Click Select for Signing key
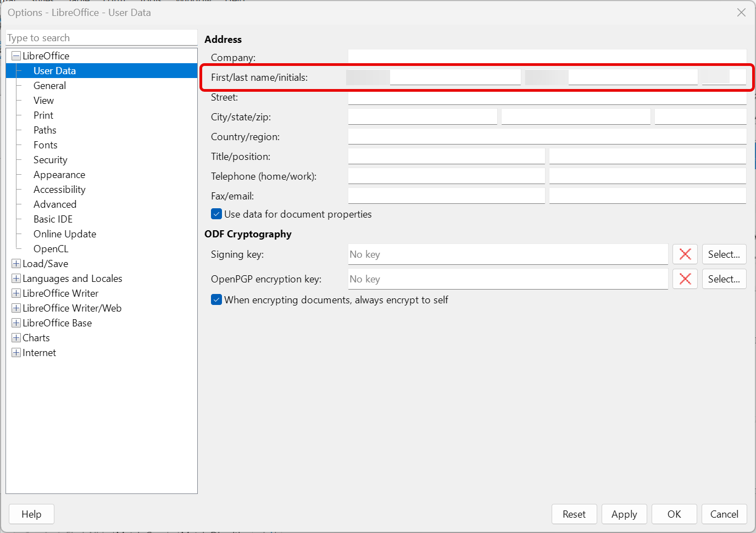756x533 pixels. point(724,254)
